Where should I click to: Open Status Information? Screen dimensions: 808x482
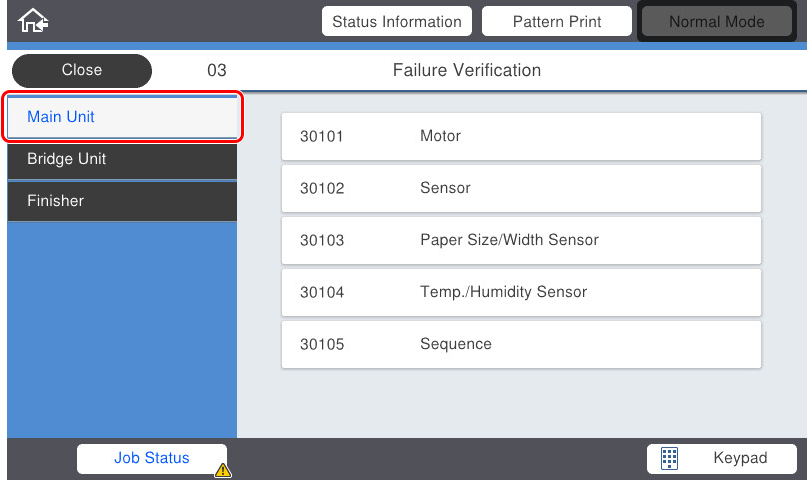pos(397,21)
